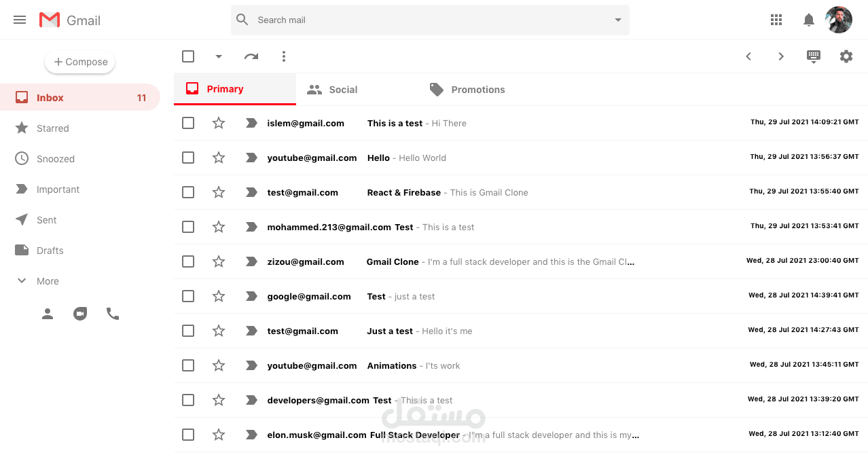Open the Google apps grid
868x455 pixels.
click(x=776, y=20)
